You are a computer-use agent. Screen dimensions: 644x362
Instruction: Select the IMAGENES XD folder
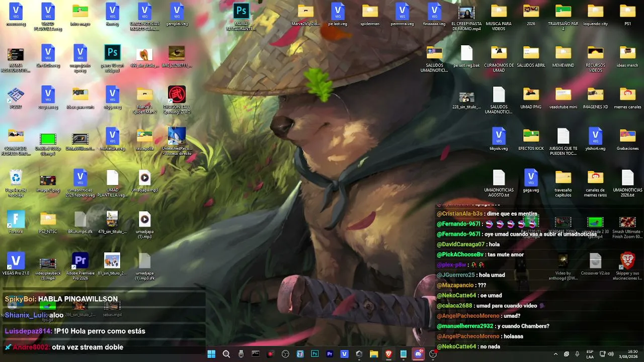pos(595,98)
